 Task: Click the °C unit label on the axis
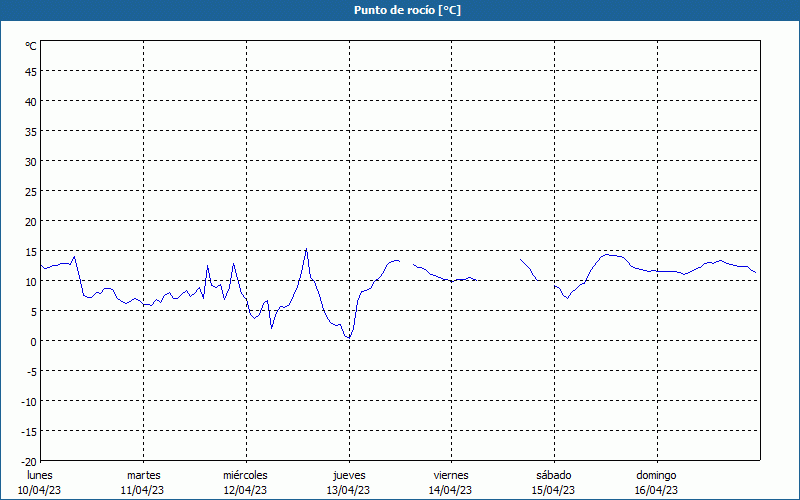coord(31,46)
